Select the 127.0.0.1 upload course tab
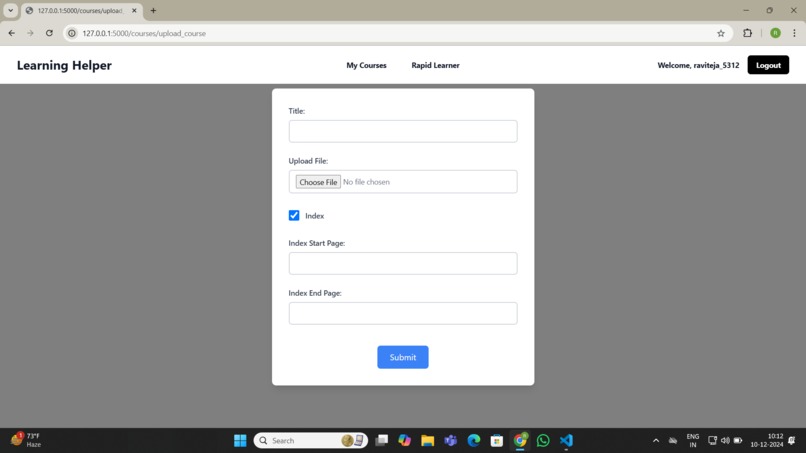 80,10
